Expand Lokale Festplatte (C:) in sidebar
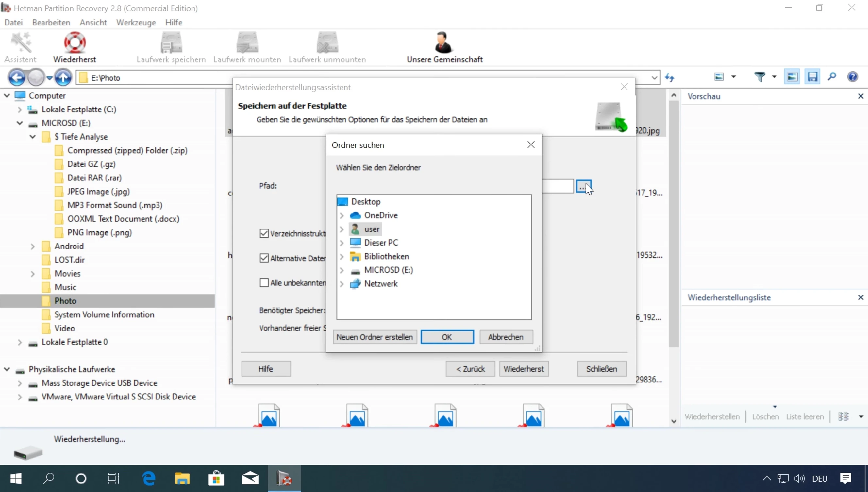868x492 pixels. (20, 110)
